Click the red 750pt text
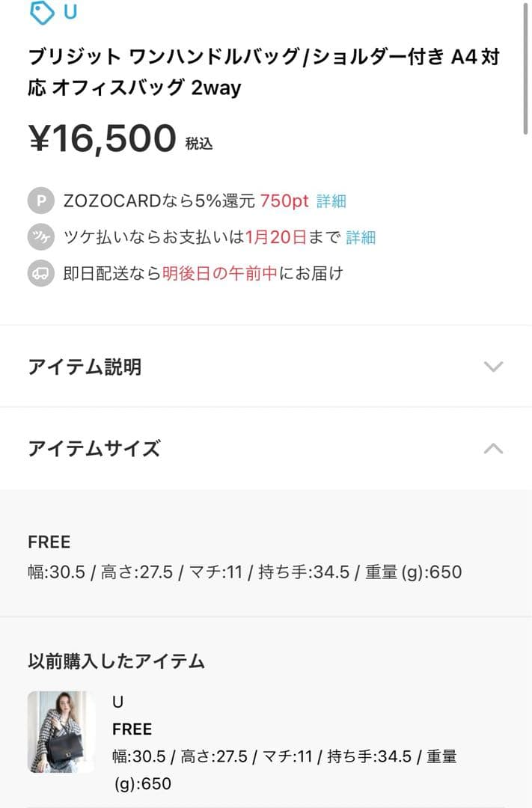Image resolution: width=532 pixels, height=808 pixels. [285, 200]
